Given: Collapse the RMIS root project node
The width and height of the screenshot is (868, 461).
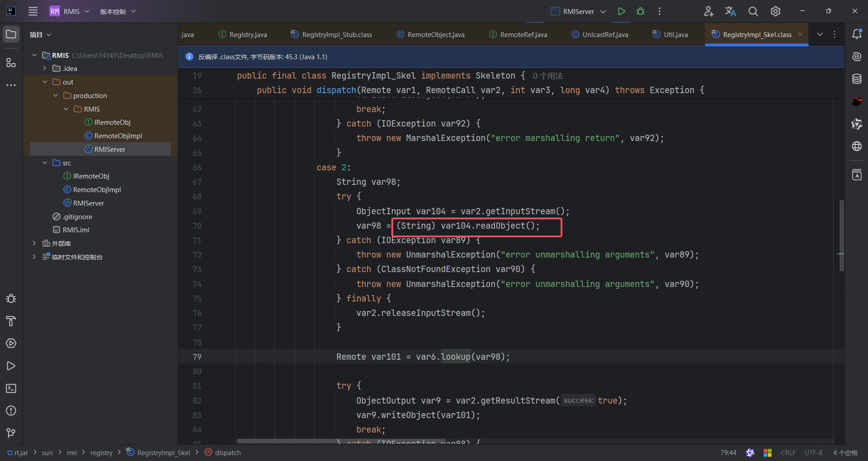Looking at the screenshot, I should pos(34,55).
